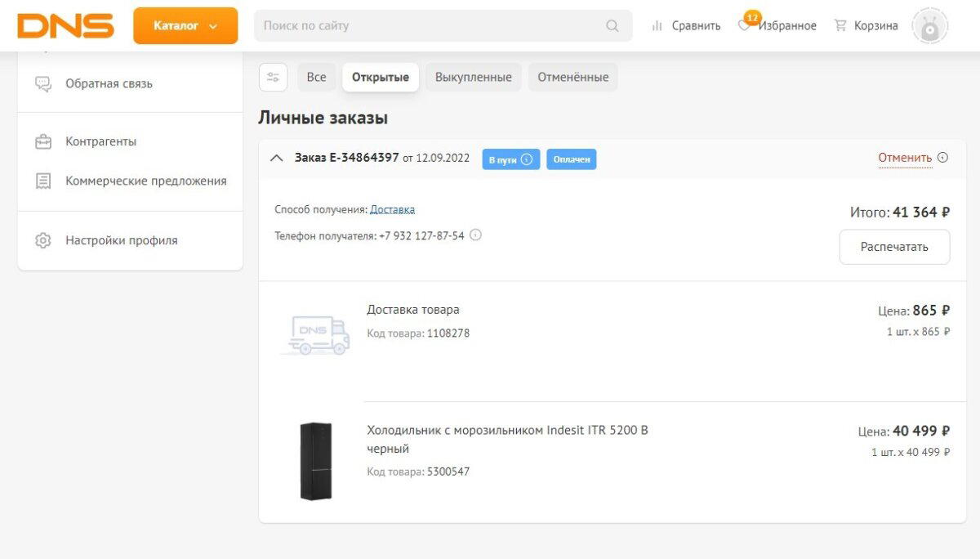Click the Оплачен status badge

coord(572,159)
